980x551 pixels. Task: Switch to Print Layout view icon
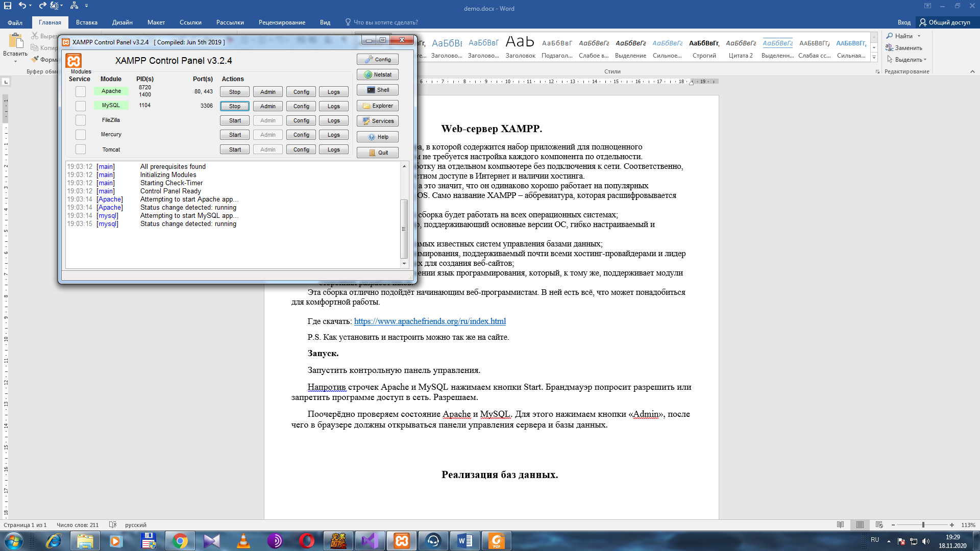[x=860, y=524]
